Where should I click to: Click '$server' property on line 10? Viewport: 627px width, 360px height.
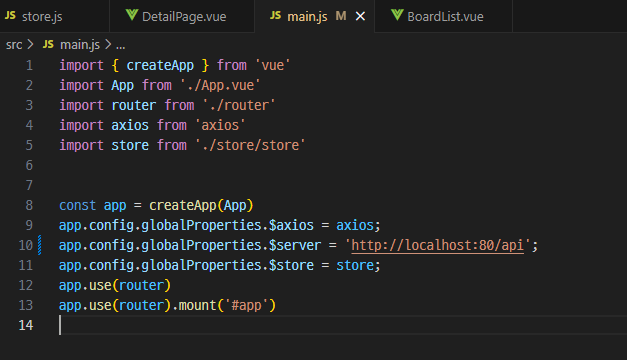click(x=295, y=245)
